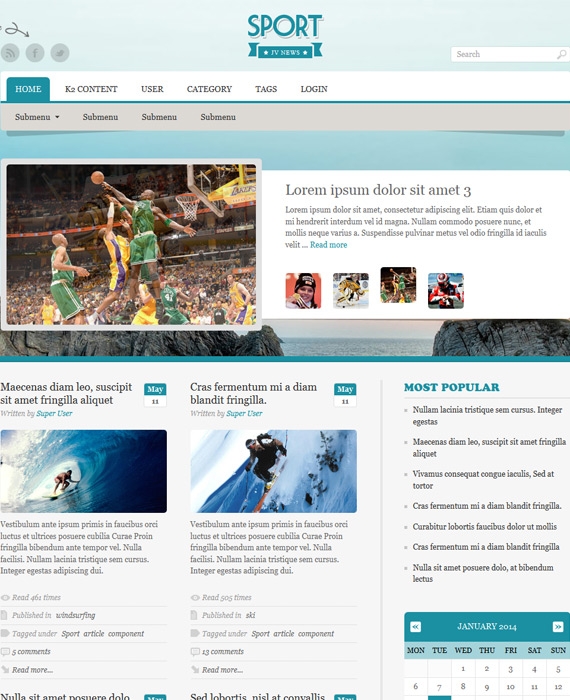Image resolution: width=570 pixels, height=700 pixels.
Task: Click the main basketball slideshow image
Action: point(131,244)
